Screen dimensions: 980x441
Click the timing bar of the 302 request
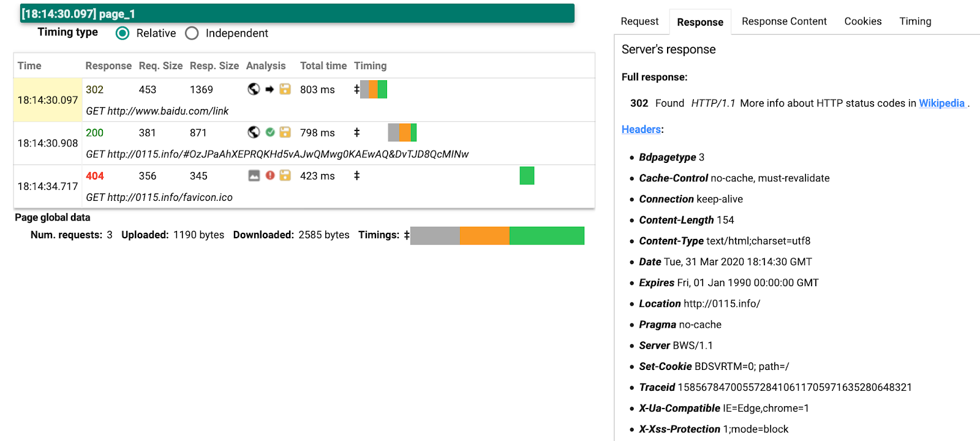coord(374,89)
